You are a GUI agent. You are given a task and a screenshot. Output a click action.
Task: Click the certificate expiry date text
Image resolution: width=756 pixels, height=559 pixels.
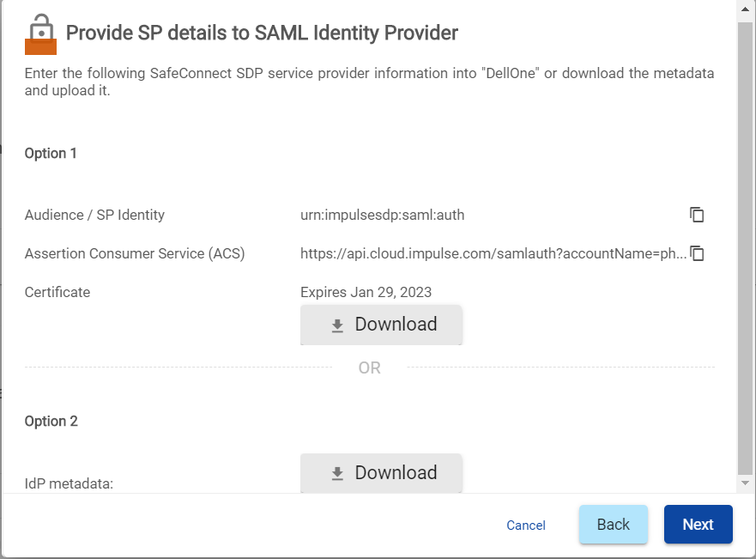366,293
